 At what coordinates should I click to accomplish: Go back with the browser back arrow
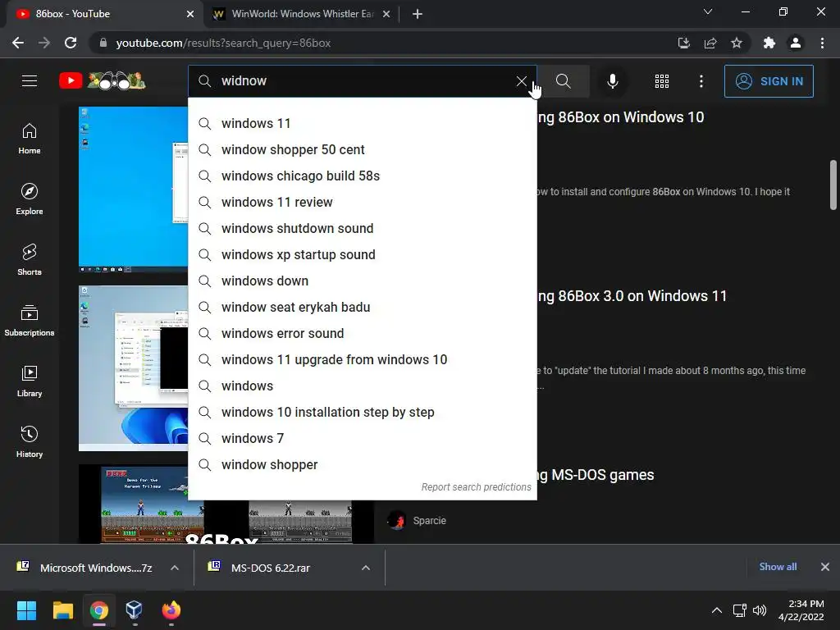18,43
